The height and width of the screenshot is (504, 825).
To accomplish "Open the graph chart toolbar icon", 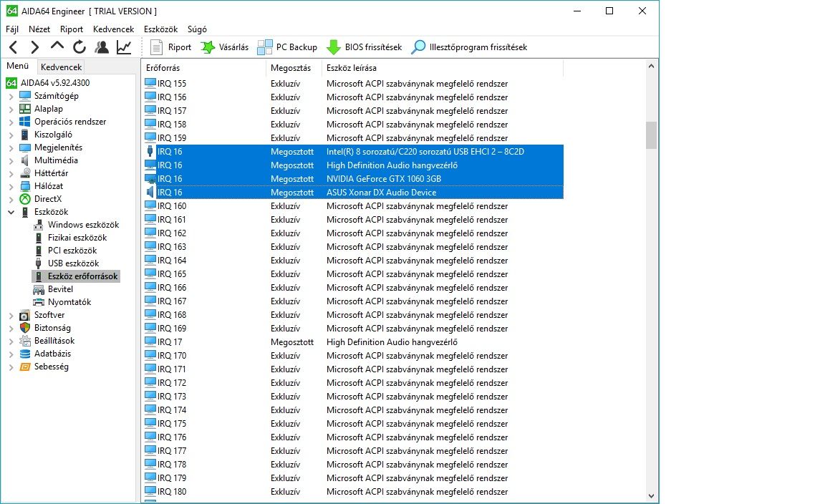I will [x=124, y=47].
